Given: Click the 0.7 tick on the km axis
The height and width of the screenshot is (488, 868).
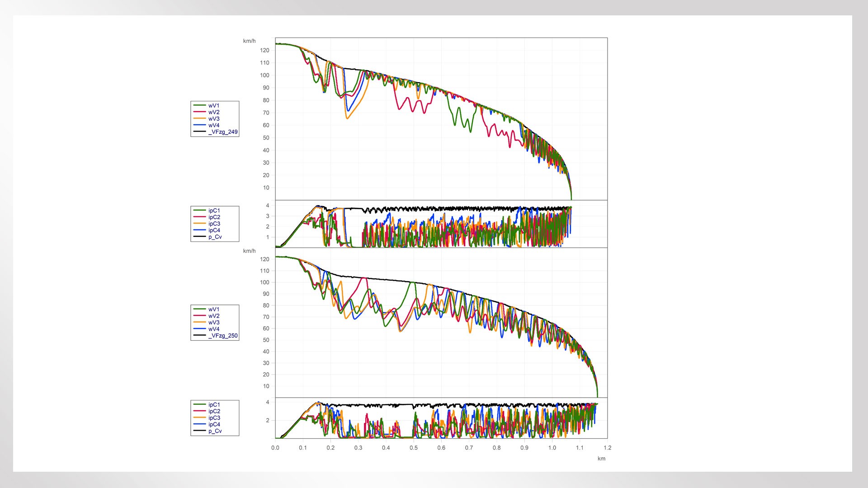Looking at the screenshot, I should pos(469,448).
